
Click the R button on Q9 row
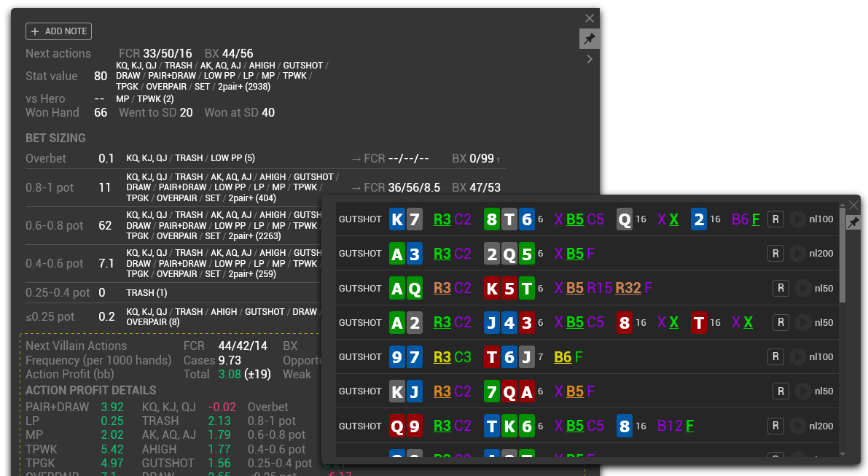pyautogui.click(x=775, y=426)
